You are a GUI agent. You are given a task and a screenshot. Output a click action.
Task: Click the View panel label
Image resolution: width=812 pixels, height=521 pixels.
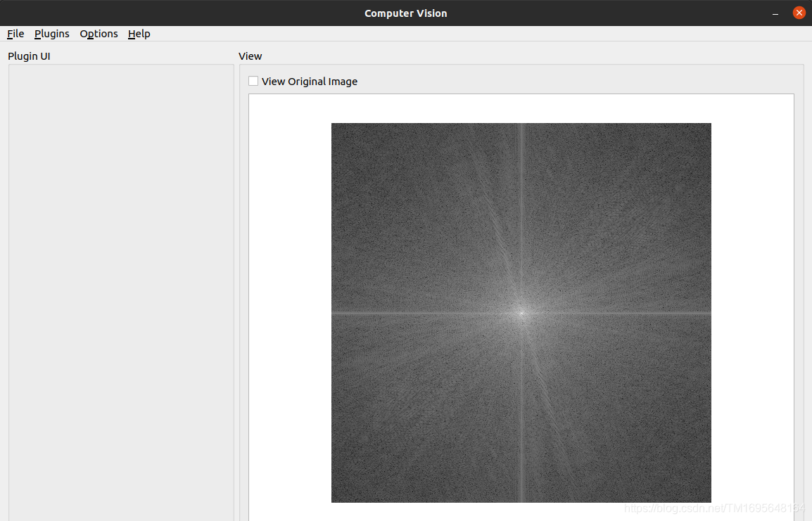pos(250,56)
